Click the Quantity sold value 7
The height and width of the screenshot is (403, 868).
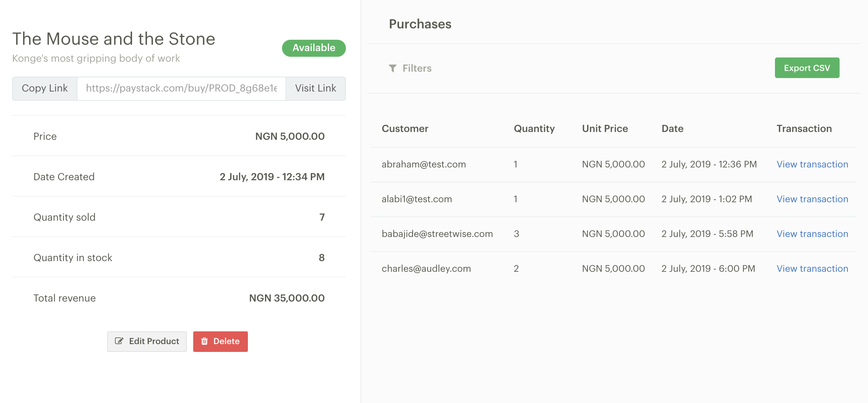(322, 217)
